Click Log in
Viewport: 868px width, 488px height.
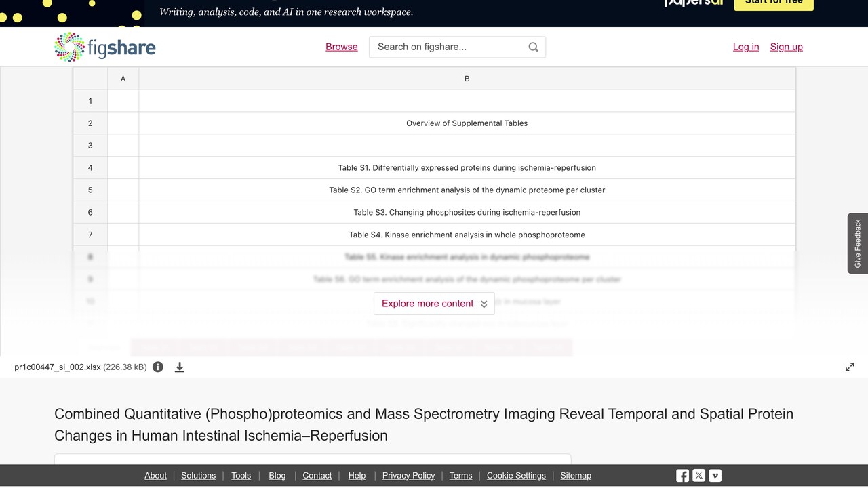pyautogui.click(x=746, y=47)
